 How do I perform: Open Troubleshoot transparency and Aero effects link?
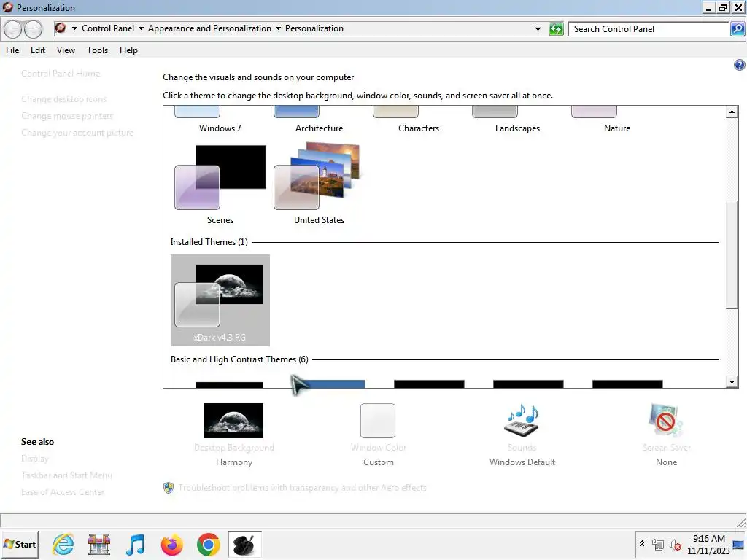point(303,488)
